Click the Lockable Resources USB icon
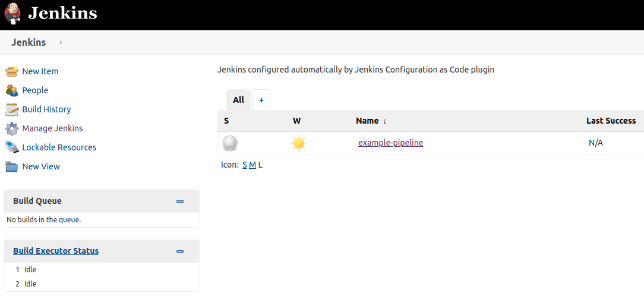The width and height of the screenshot is (644, 299). [x=11, y=147]
